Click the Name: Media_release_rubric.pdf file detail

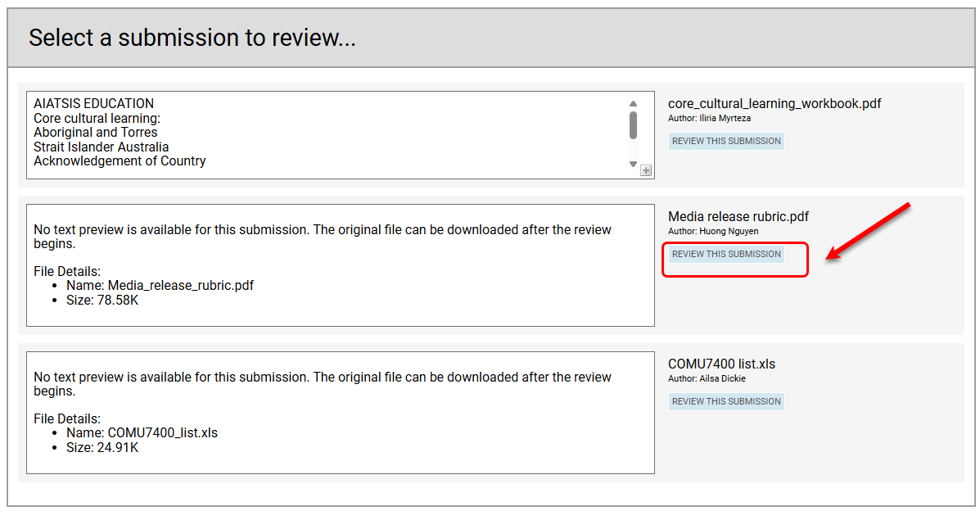160,286
